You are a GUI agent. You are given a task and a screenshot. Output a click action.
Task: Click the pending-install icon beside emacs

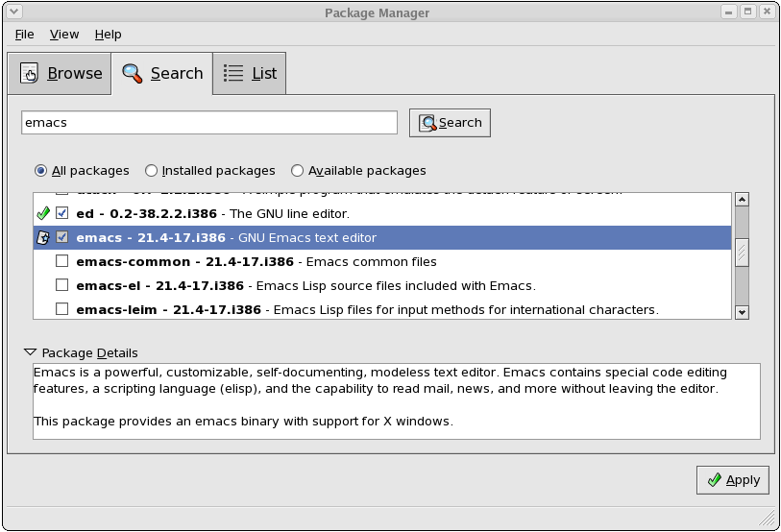pyautogui.click(x=42, y=237)
